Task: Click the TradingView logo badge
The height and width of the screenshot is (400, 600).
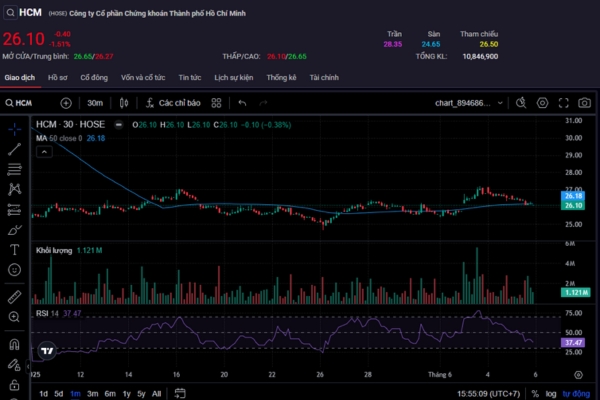Action: (47, 351)
